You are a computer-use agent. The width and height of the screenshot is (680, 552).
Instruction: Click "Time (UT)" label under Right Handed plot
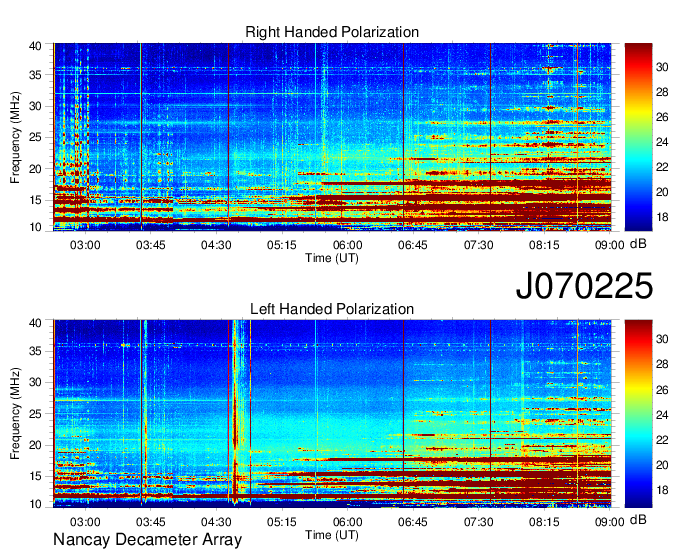(x=332, y=258)
